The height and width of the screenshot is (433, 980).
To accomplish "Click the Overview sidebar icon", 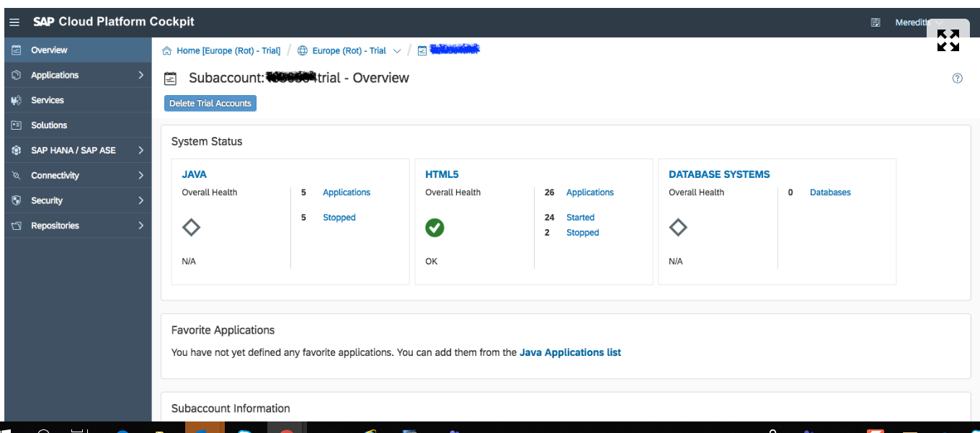I will point(17,50).
